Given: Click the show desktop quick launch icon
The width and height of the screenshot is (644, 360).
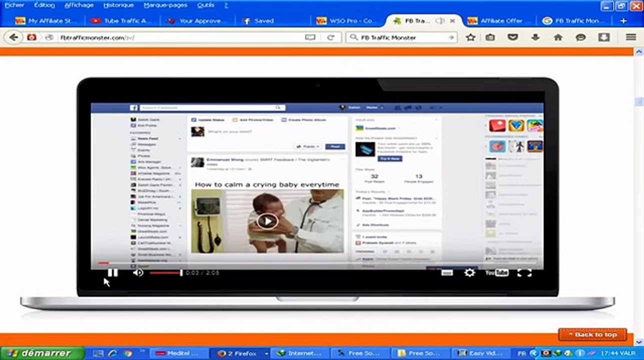Looking at the screenshot, I should coord(98,353).
